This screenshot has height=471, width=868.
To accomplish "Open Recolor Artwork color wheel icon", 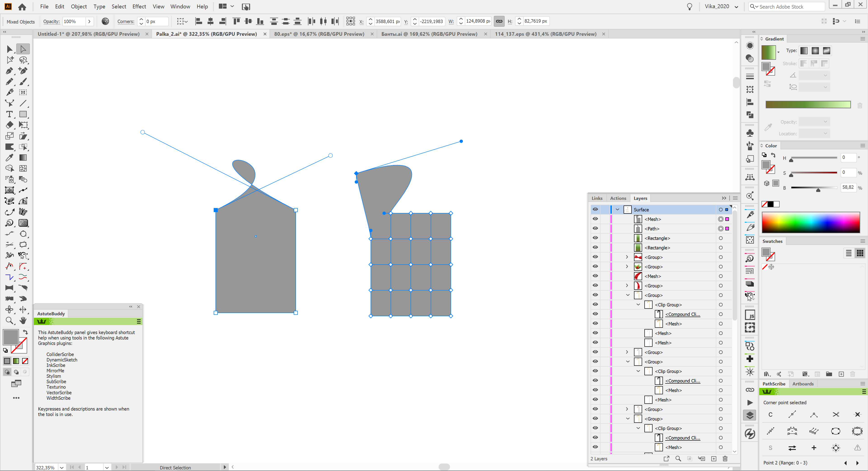I will (105, 21).
